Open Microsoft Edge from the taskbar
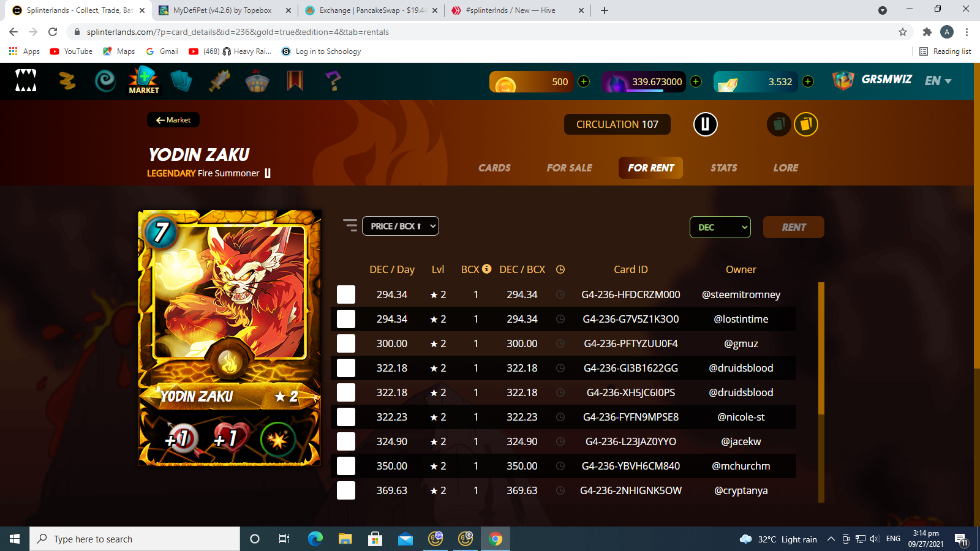This screenshot has width=980, height=551. [x=315, y=539]
